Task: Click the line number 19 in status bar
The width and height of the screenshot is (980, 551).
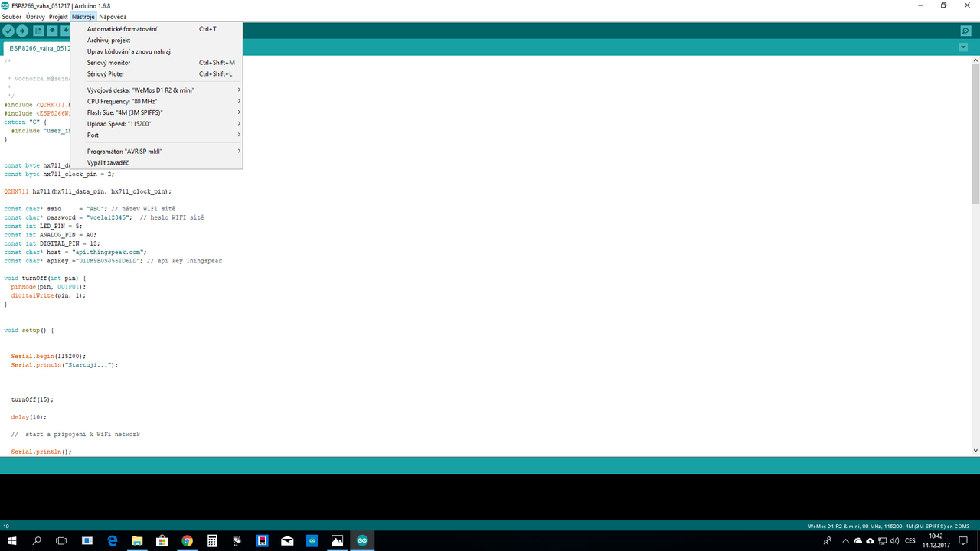Action: (6, 527)
